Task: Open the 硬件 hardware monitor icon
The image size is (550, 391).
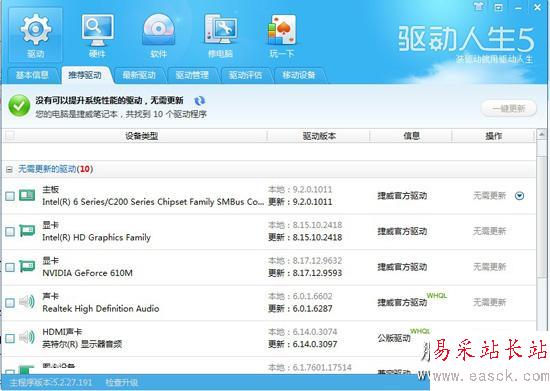Action: pyautogui.click(x=97, y=35)
